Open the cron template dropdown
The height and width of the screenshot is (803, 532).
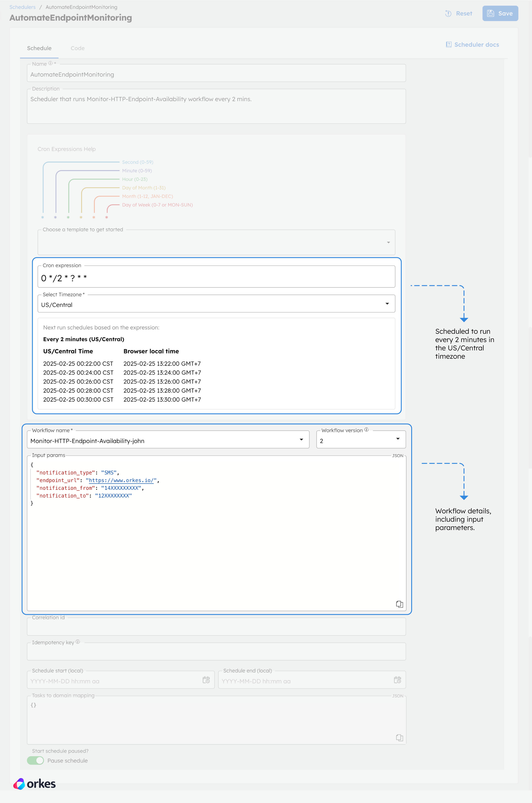(x=388, y=242)
